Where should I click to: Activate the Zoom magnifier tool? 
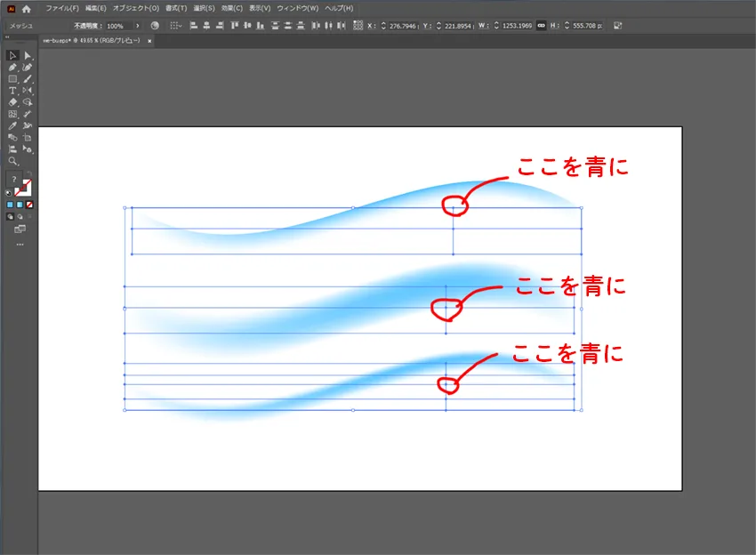[12, 162]
